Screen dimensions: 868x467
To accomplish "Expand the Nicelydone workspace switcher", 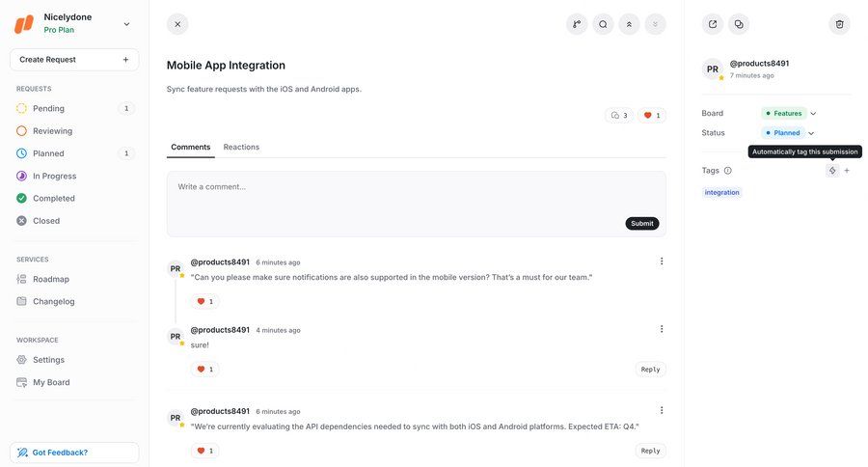I will pyautogui.click(x=126, y=24).
